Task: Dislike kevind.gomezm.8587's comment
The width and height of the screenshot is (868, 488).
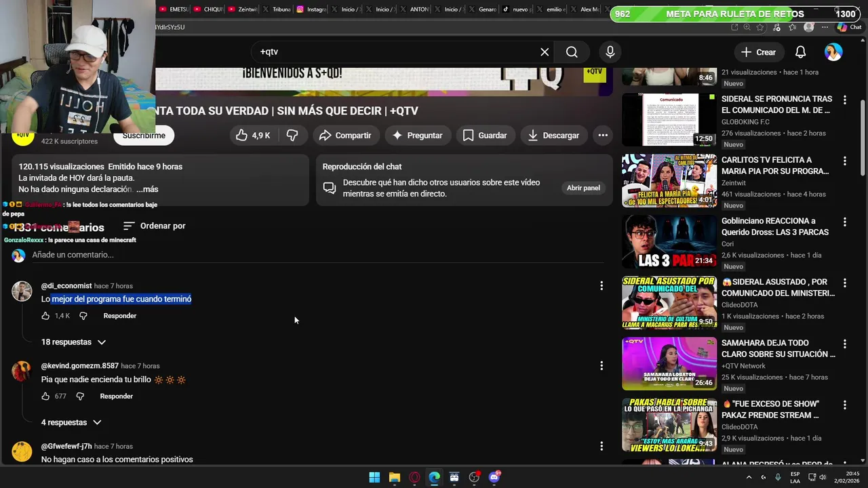Action: click(80, 396)
